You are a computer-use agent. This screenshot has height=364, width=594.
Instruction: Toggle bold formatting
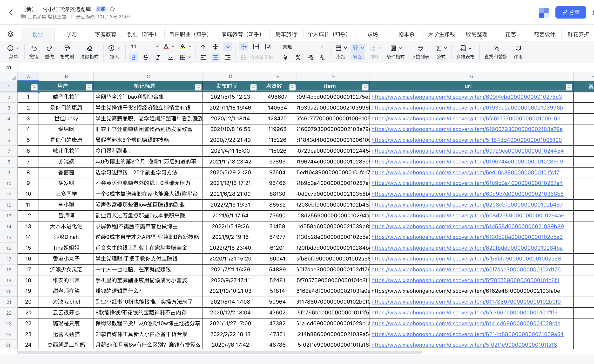click(133, 57)
